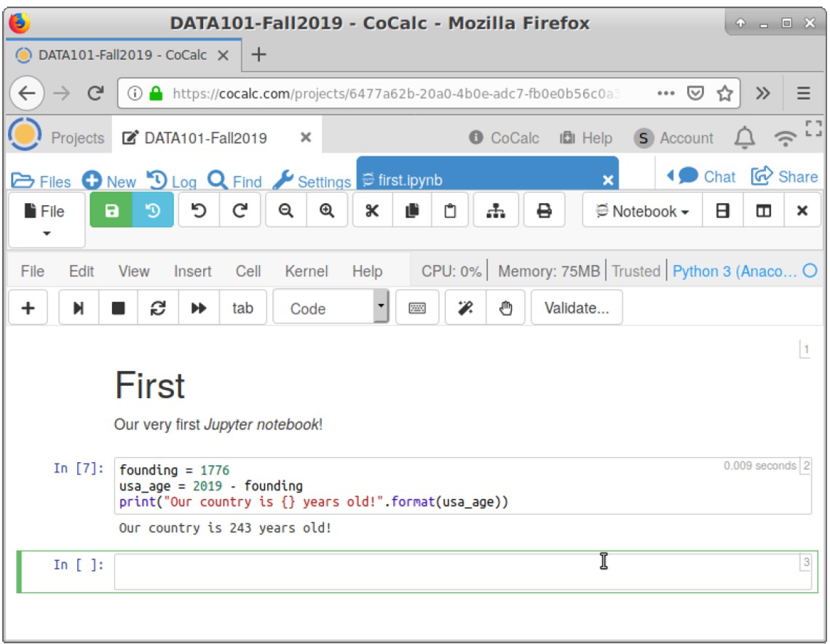Close the first.ipynb tab

point(608,180)
